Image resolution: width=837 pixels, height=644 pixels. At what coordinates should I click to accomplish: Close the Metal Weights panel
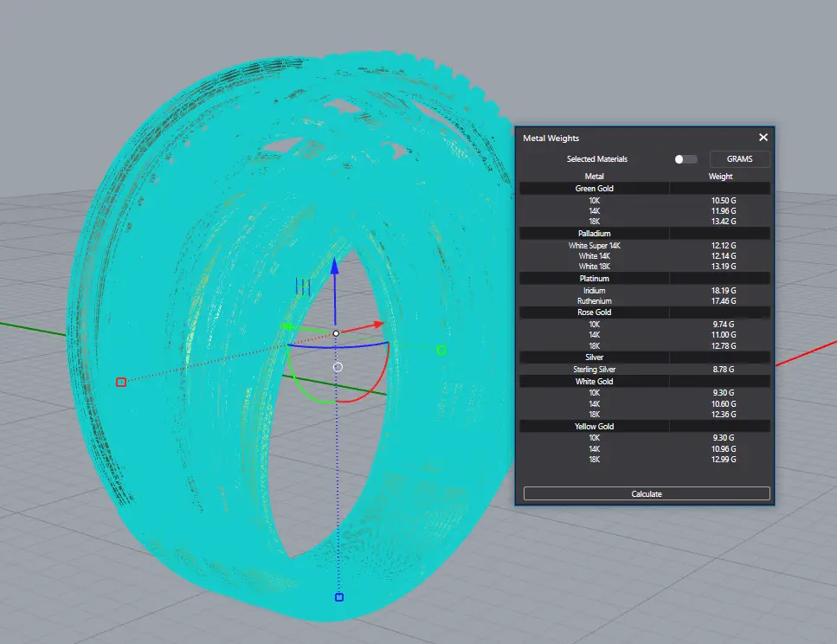pyautogui.click(x=763, y=138)
